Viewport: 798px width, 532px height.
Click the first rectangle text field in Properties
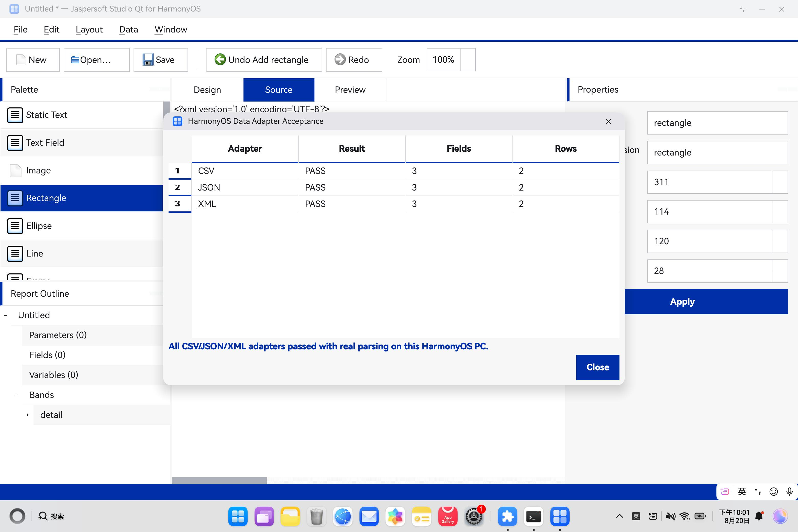coord(717,123)
